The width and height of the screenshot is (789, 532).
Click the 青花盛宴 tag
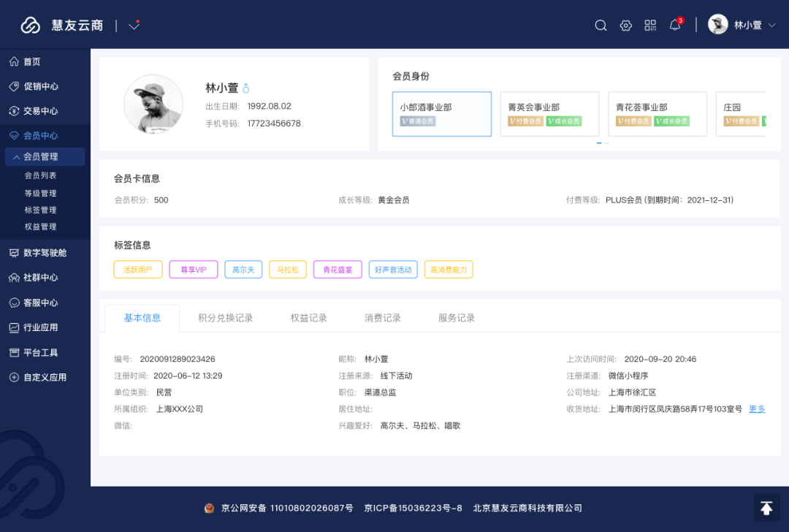338,269
